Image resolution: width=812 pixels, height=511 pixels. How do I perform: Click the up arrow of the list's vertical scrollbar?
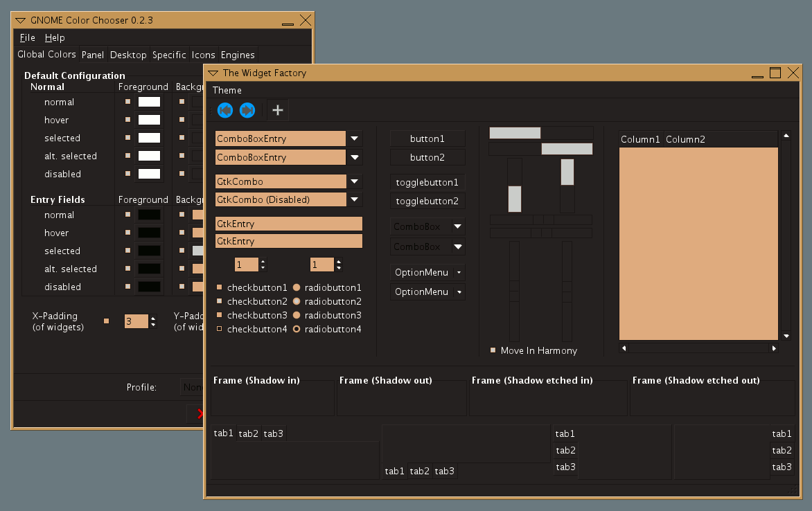point(786,136)
